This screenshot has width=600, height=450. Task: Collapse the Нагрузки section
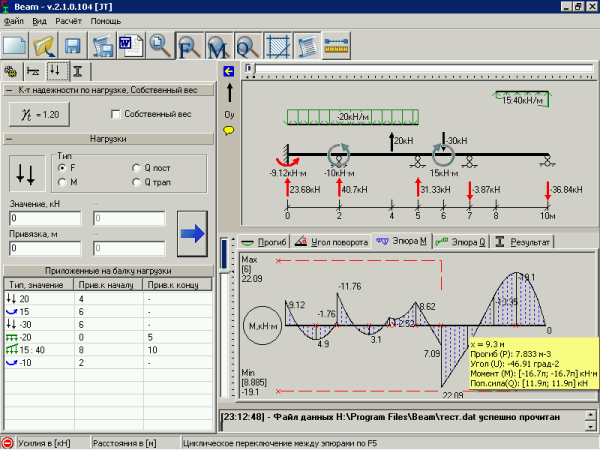(9, 139)
